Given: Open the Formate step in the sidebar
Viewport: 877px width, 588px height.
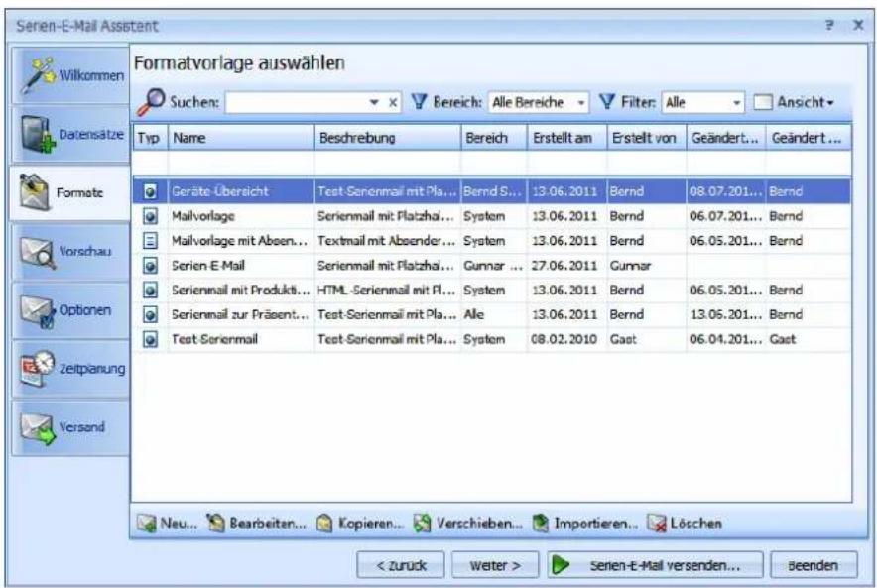Looking at the screenshot, I should [x=69, y=192].
